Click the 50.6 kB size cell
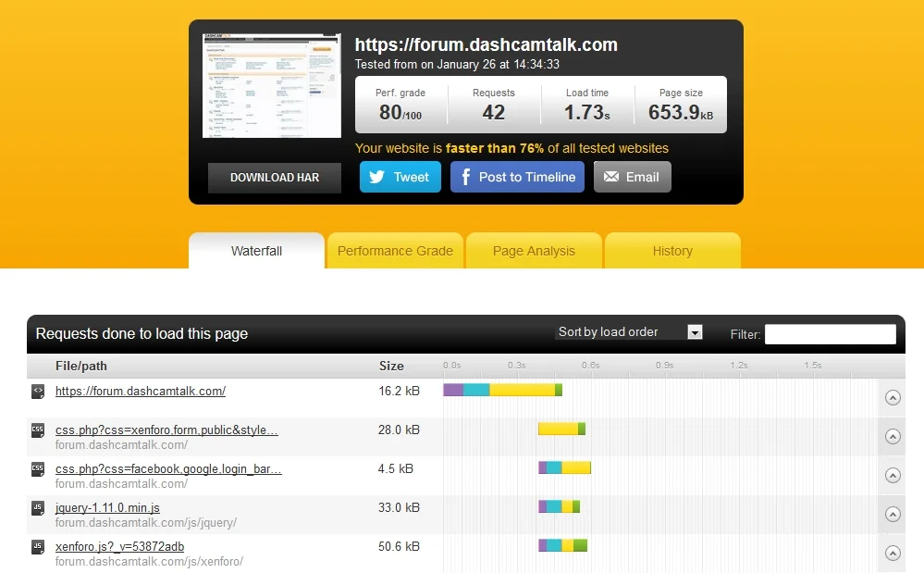This screenshot has width=924, height=573. (x=399, y=547)
